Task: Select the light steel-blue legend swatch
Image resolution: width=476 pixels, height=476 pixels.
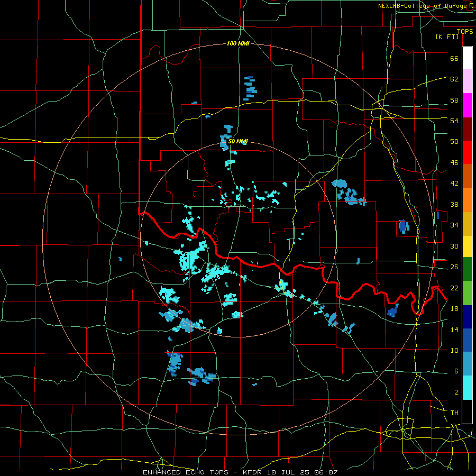Action: pyautogui.click(x=467, y=364)
